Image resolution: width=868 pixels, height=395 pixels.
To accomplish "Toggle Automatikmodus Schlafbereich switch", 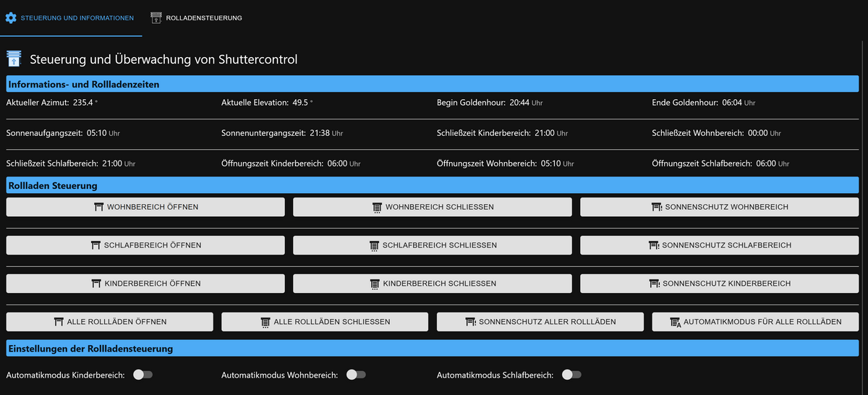I will pos(571,375).
